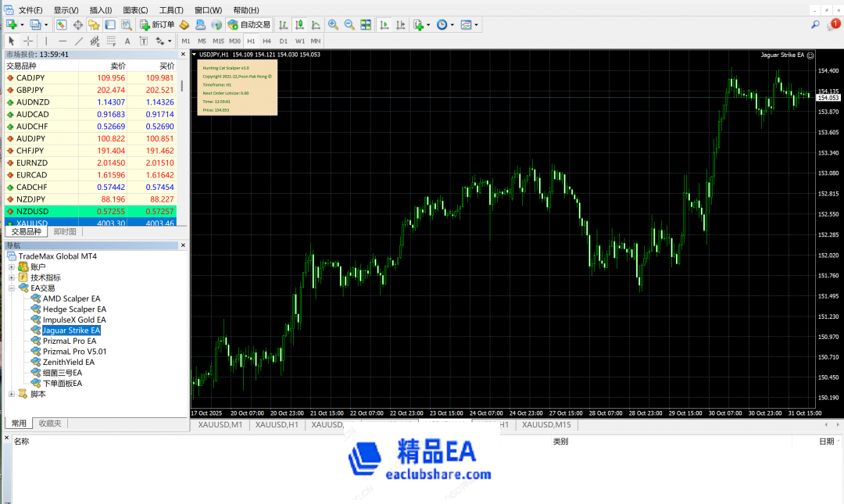Expand the 账户 accounts tree node
The width and height of the screenshot is (844, 504).
click(12, 267)
